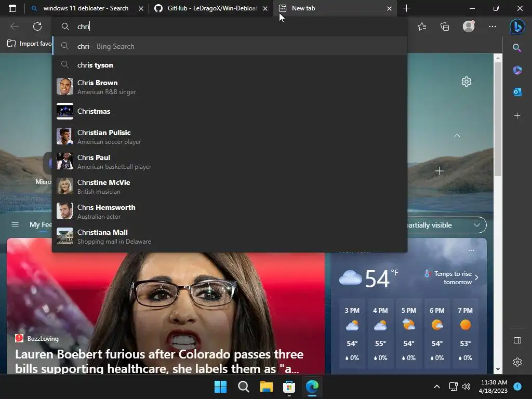The height and width of the screenshot is (399, 532).
Task: Click into the address bar text field
Action: 231,26
